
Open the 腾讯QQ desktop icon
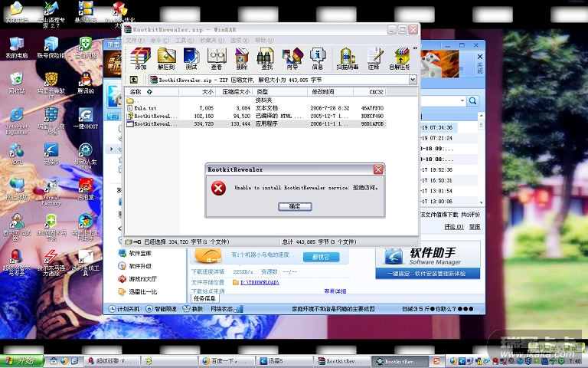pyautogui.click(x=86, y=84)
